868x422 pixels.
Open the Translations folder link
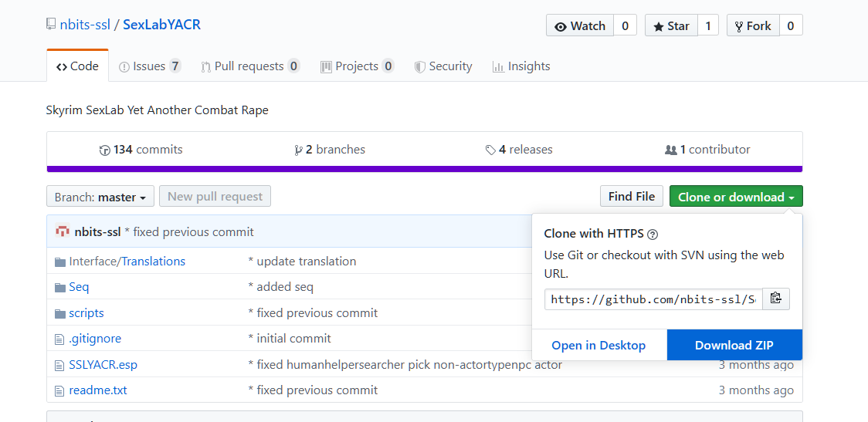tap(154, 261)
